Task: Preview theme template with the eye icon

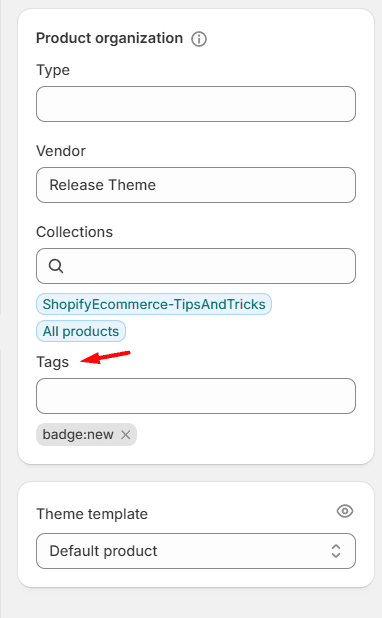Action: [345, 511]
